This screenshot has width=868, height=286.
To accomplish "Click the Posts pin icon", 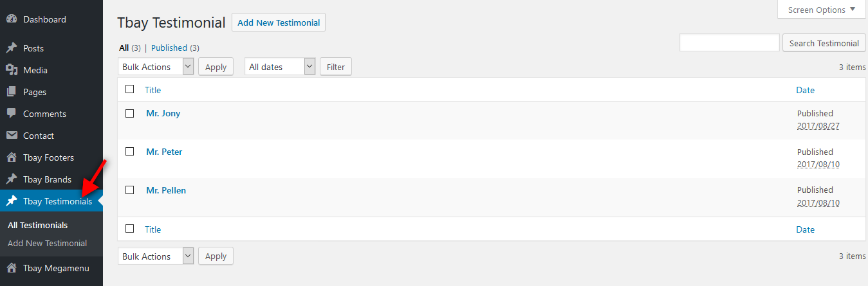I will pos(11,48).
